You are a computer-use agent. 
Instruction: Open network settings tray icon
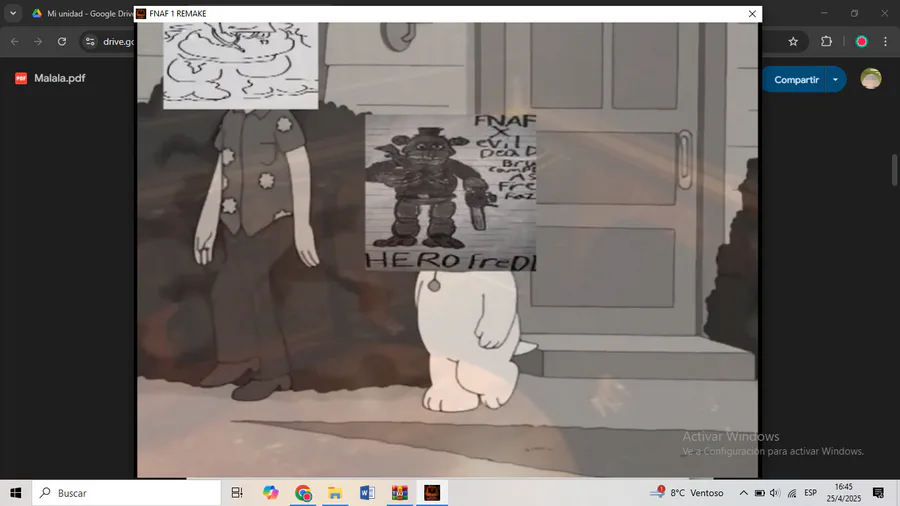[x=792, y=493]
